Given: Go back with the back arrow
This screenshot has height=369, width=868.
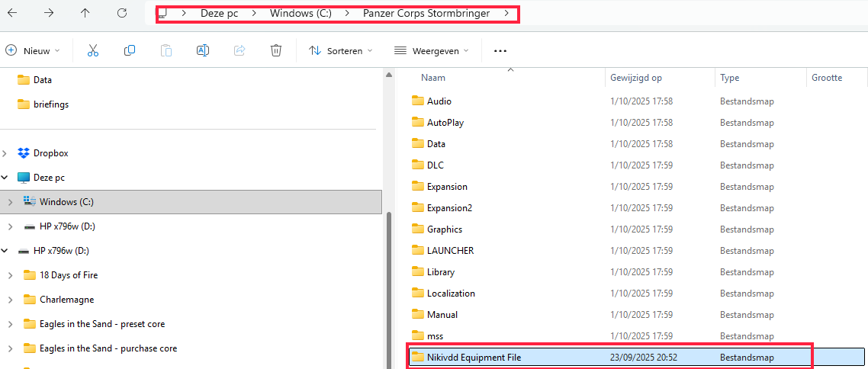Looking at the screenshot, I should tap(12, 13).
